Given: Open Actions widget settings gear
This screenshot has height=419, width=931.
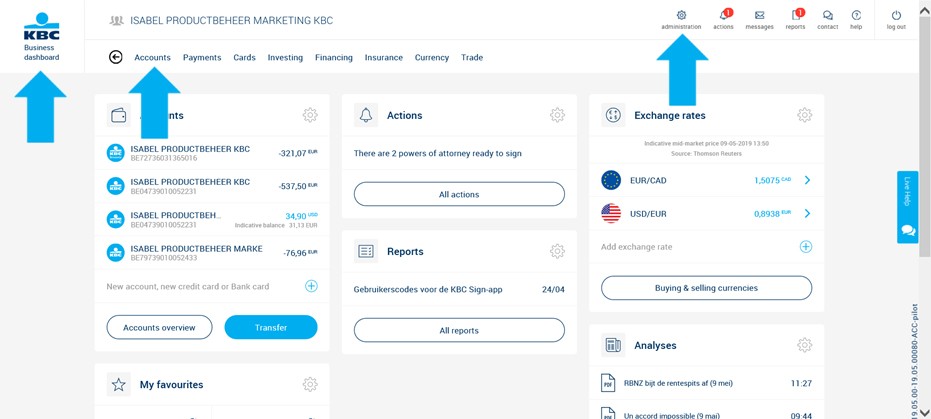Looking at the screenshot, I should (x=557, y=115).
